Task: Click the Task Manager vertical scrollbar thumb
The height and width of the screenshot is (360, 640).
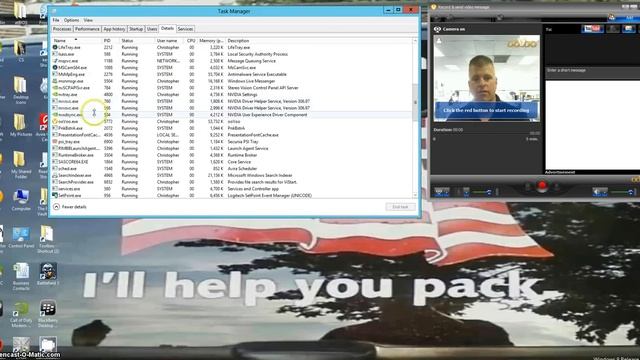Action: pyautogui.click(x=415, y=102)
